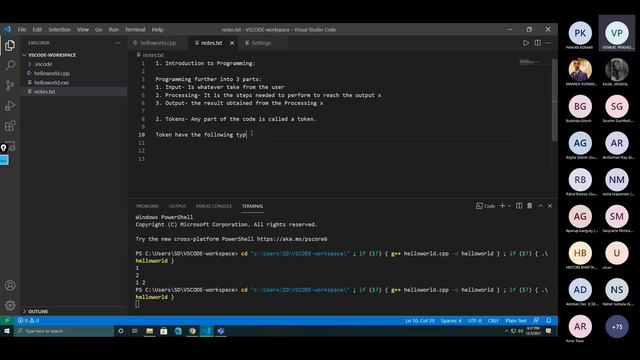Open the Run menu

[x=113, y=29]
